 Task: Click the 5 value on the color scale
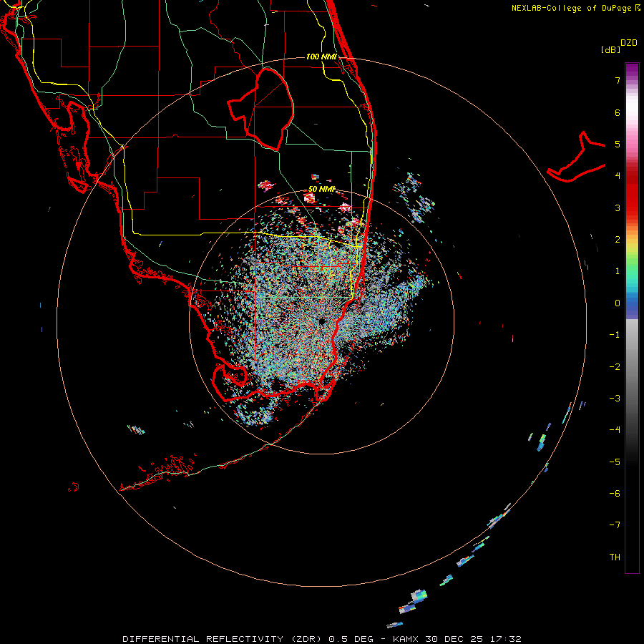(x=618, y=144)
